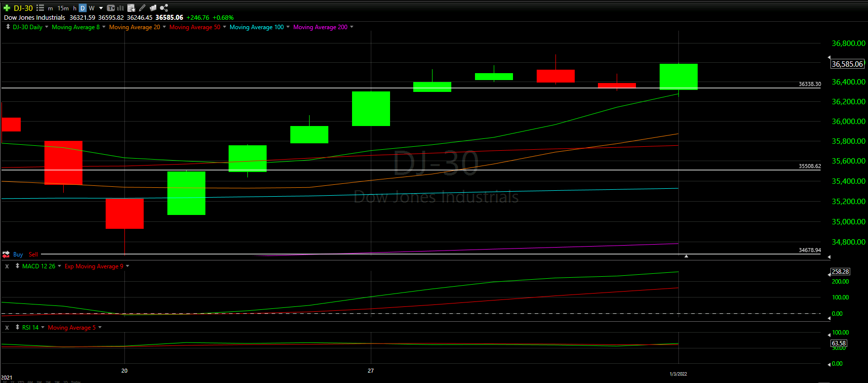Click the share chart icon
This screenshot has height=383, width=868.
coord(164,8)
